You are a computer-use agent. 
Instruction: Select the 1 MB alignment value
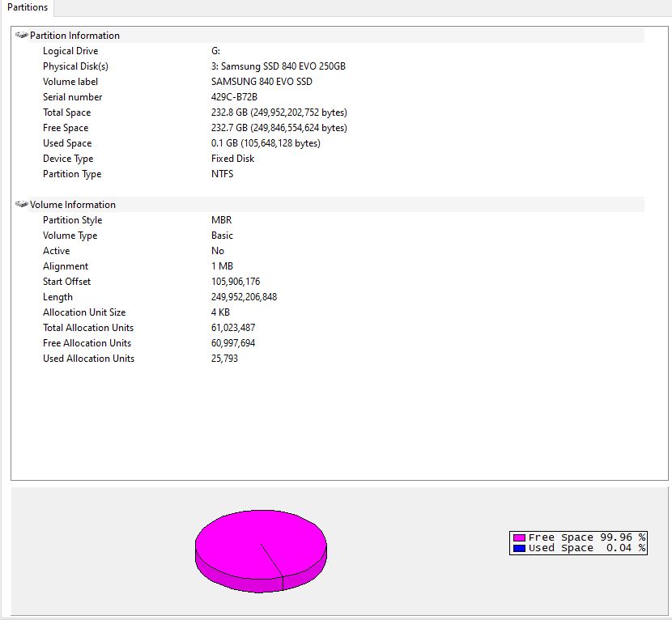click(x=222, y=266)
